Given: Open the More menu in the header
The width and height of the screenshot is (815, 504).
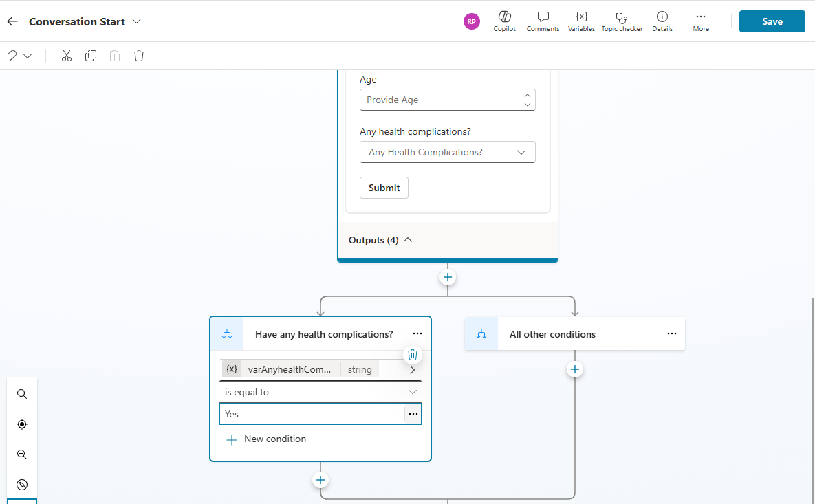Looking at the screenshot, I should [701, 21].
